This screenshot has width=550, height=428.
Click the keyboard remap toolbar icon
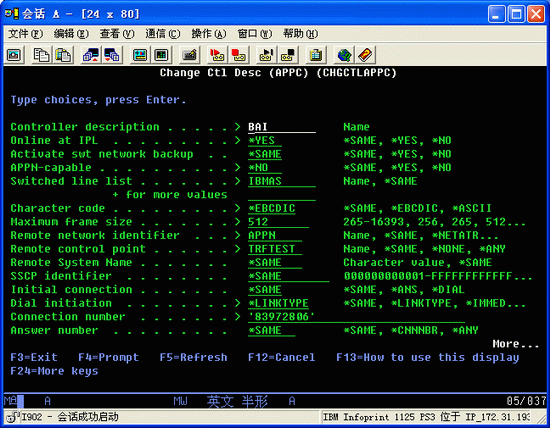click(x=189, y=55)
